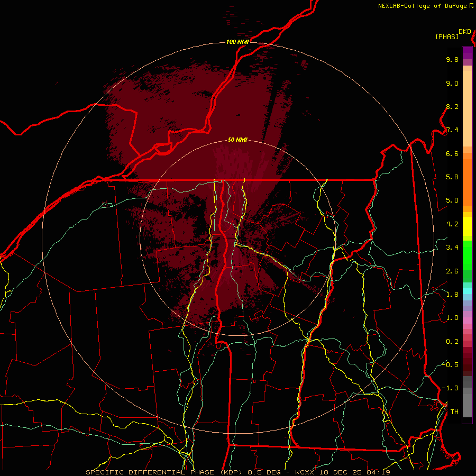
Task: Pick the bright green segment of the color scale
Action: [x=467, y=255]
